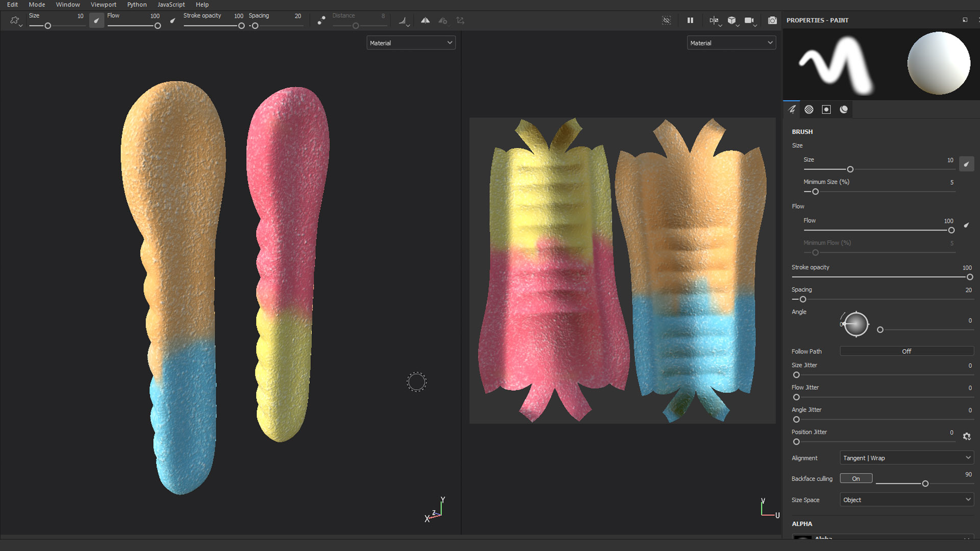Toggle Follow Path Off button

906,351
